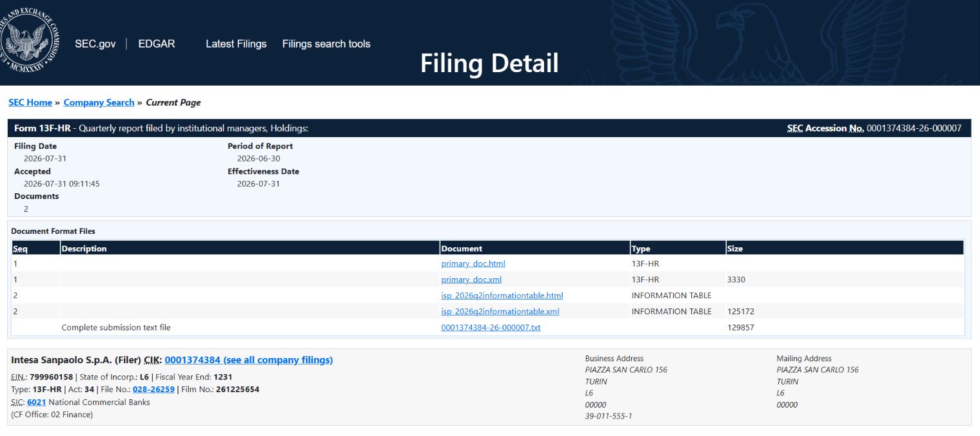The width and height of the screenshot is (980, 436).
Task: Open the File No. 028-26259 link
Action: [153, 390]
